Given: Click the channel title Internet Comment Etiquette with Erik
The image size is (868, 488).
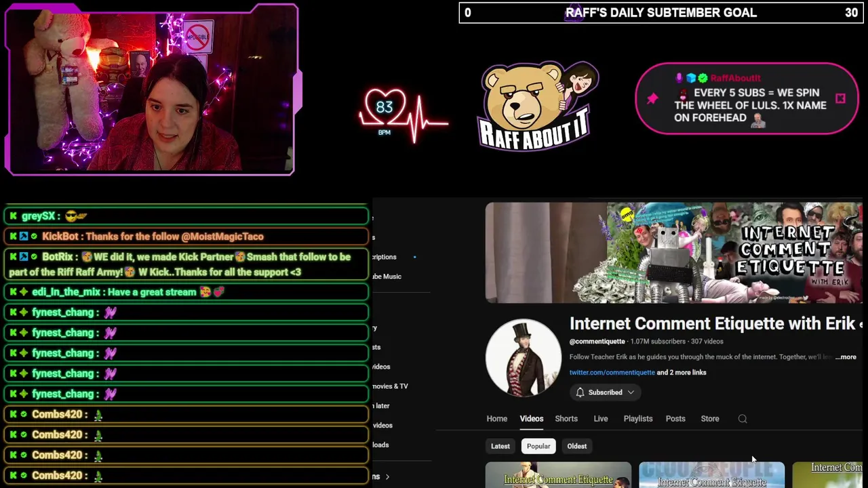Looking at the screenshot, I should click(712, 324).
